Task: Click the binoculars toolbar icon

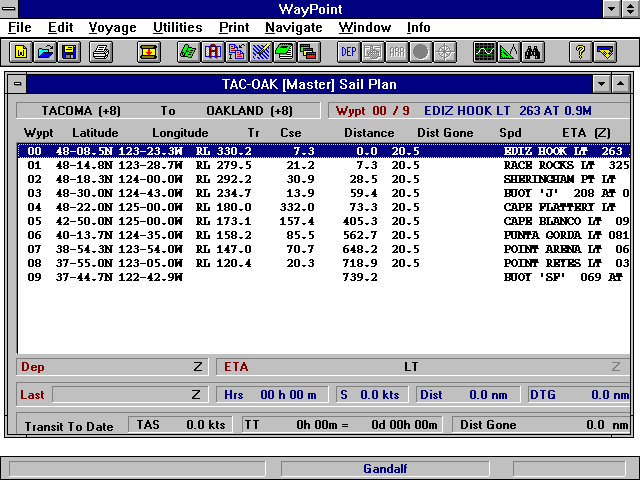Action: [x=533, y=52]
